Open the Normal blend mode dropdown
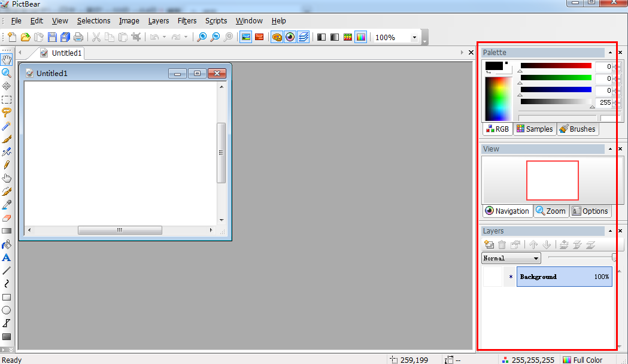Viewport: 628px width, 364px height. [x=511, y=258]
